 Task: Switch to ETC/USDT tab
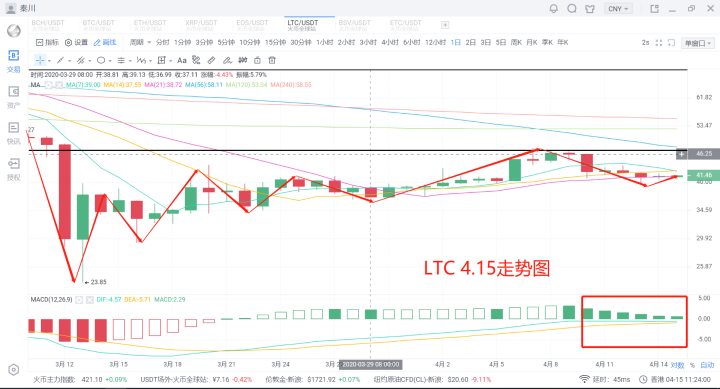405,25
